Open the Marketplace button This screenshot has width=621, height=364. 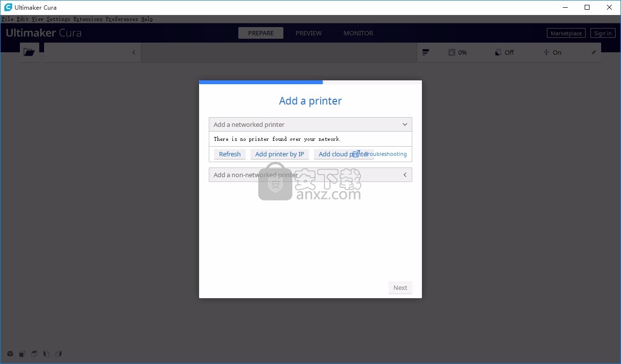[566, 33]
